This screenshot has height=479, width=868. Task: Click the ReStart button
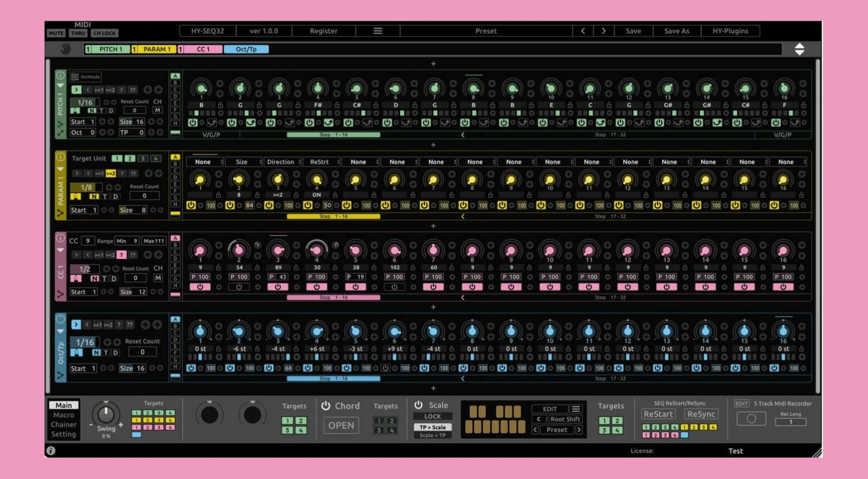(x=658, y=414)
